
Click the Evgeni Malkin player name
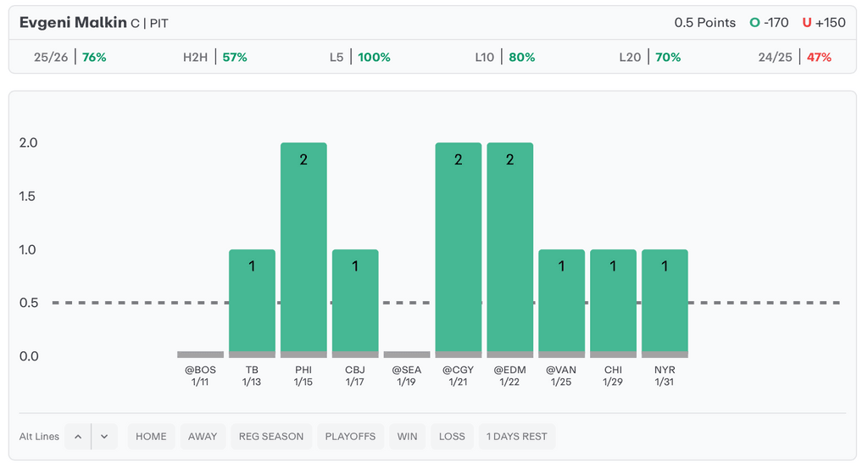coord(73,23)
